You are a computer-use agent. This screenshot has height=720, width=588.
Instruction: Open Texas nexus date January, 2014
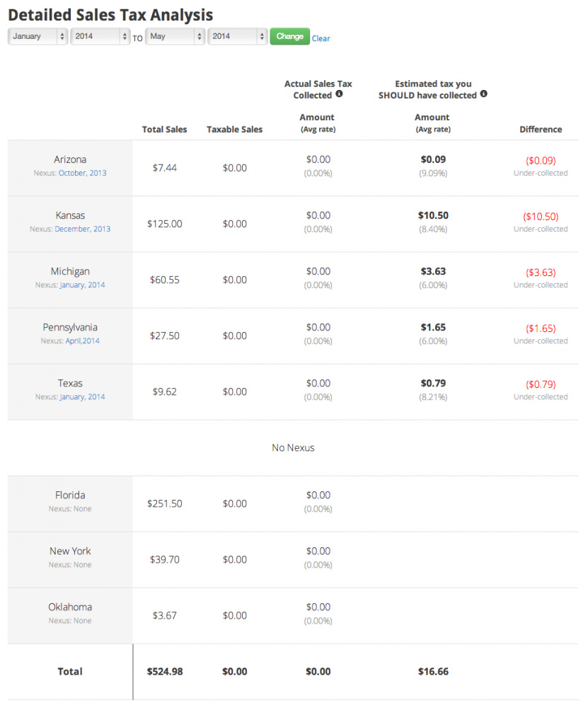click(83, 397)
